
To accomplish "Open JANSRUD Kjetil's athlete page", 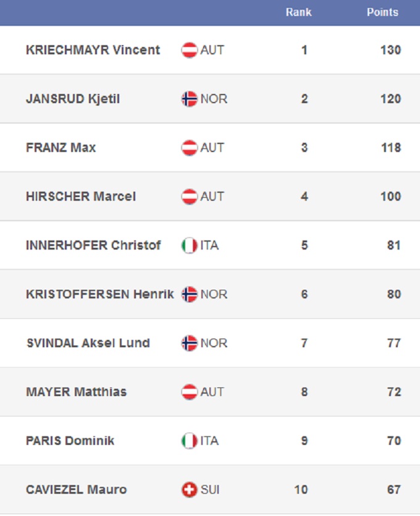I will (73, 99).
